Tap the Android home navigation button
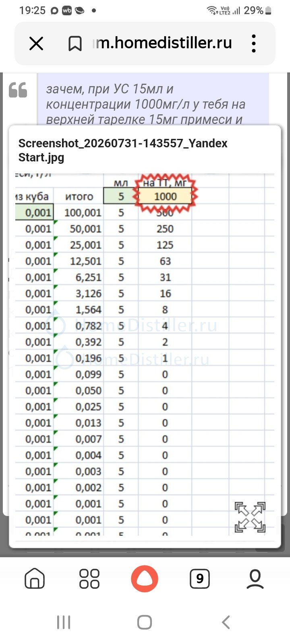The width and height of the screenshot is (290, 644). (x=145, y=622)
